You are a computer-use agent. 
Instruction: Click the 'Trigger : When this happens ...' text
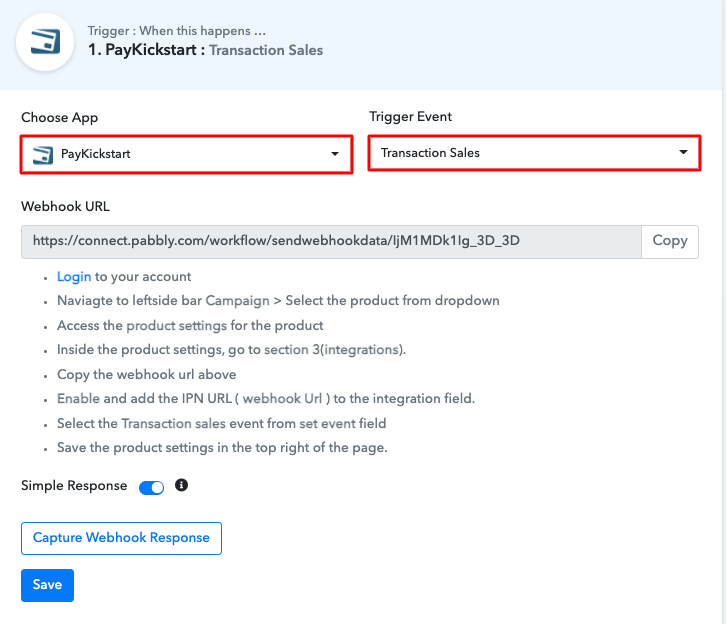pyautogui.click(x=177, y=31)
